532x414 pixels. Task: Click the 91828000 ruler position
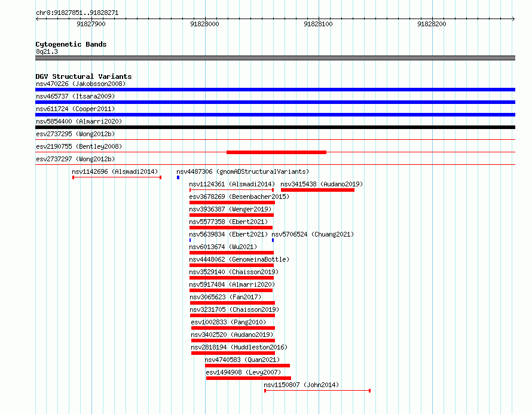204,24
